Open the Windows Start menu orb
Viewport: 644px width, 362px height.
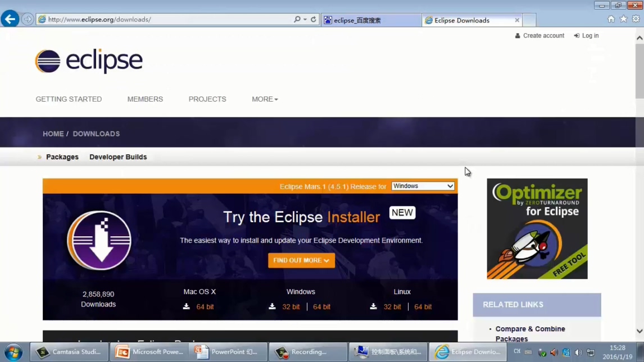pyautogui.click(x=13, y=352)
